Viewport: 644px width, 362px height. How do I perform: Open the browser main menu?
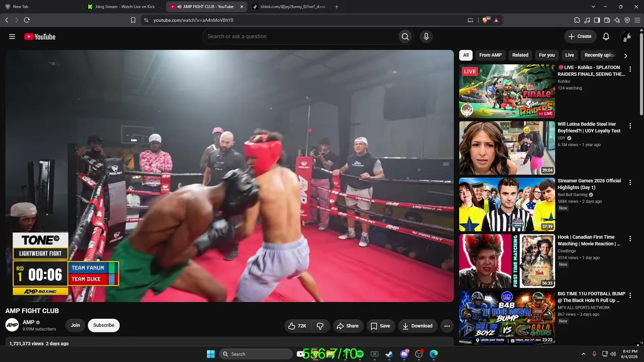click(637, 20)
